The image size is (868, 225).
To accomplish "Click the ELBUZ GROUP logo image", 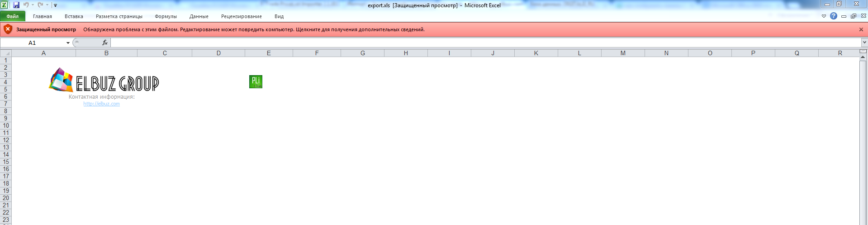I will [104, 80].
